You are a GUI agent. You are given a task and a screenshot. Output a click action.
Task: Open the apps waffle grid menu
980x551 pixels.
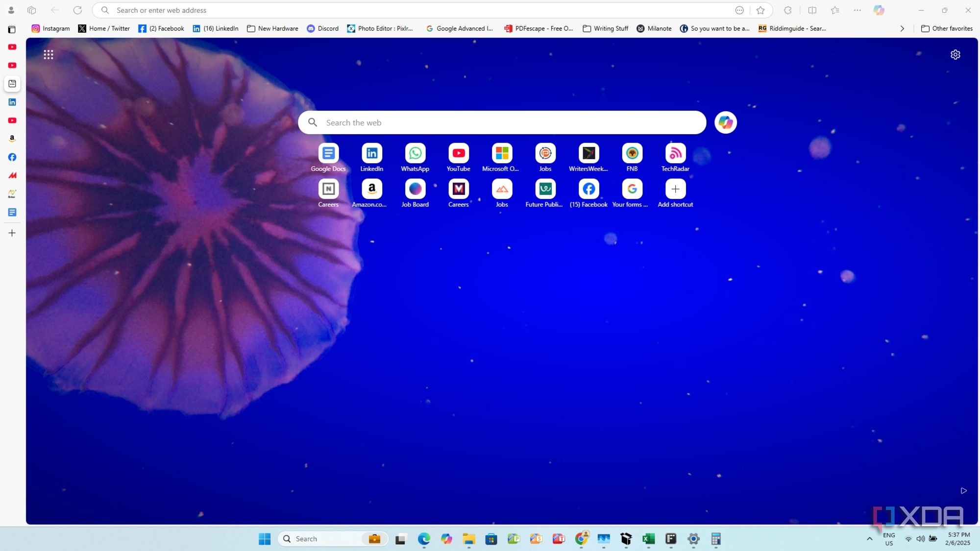48,54
